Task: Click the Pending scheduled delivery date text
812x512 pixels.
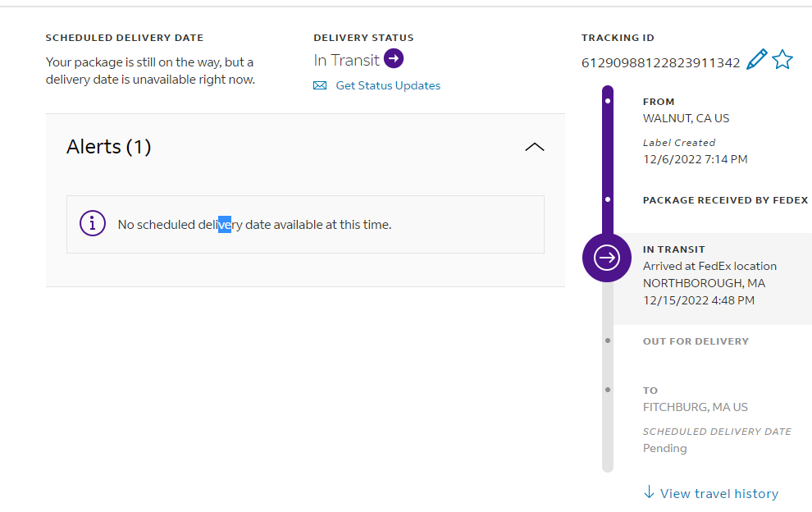Action: (664, 448)
